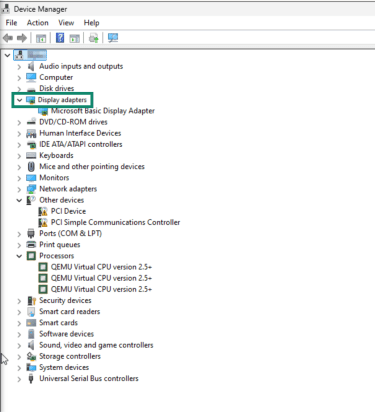
Task: Open the Help menu
Action: (x=91, y=23)
